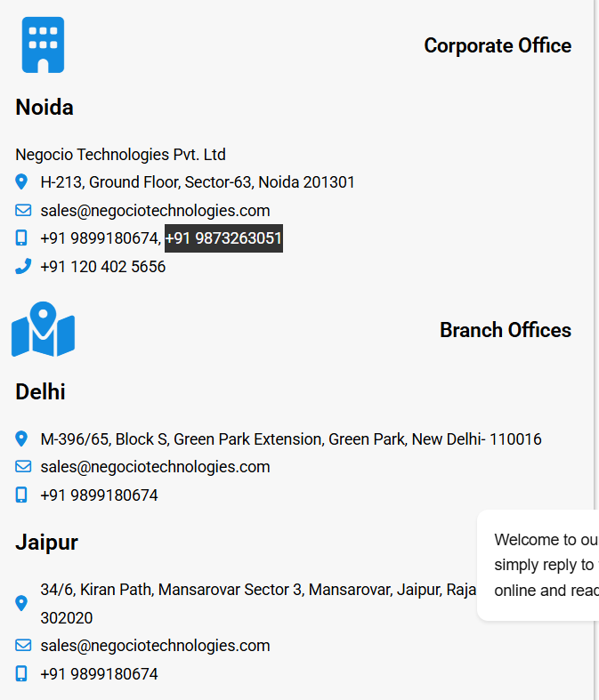Click the mobile icon in the Jaipur section

(21, 673)
